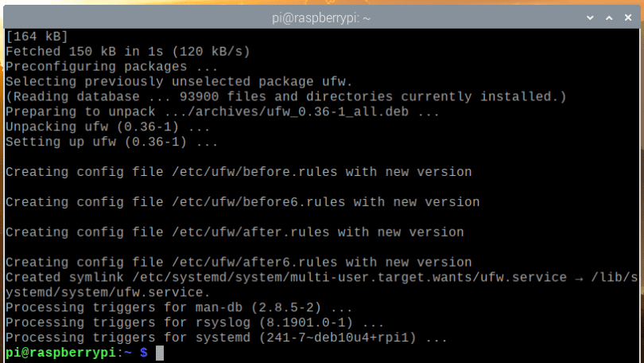Click the 'Preparing to unpack' line
644x363 pixels.
(x=223, y=111)
